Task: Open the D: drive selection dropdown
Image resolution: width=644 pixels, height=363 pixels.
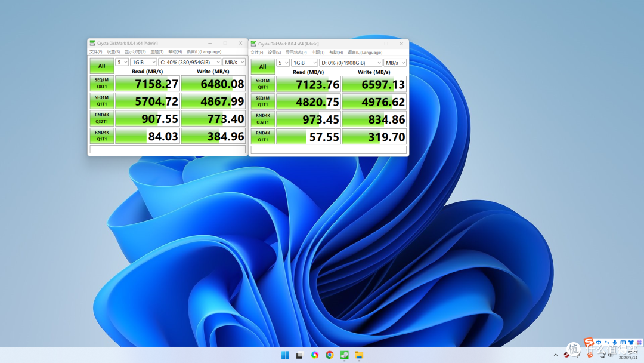Action: [x=351, y=63]
